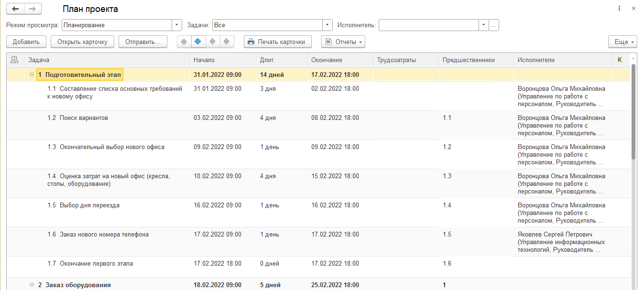The image size is (644, 290).
Task: Click the Исполнители column header
Action: click(x=563, y=60)
